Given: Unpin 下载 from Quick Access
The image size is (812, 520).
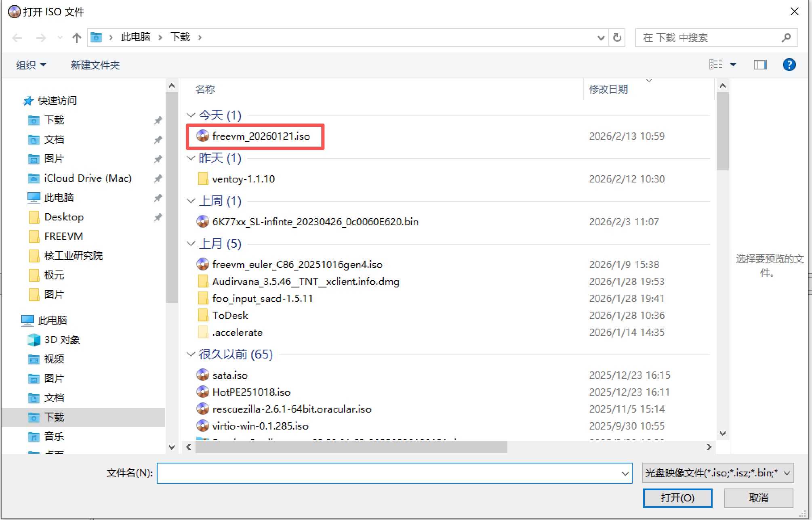Looking at the screenshot, I should click(x=158, y=120).
